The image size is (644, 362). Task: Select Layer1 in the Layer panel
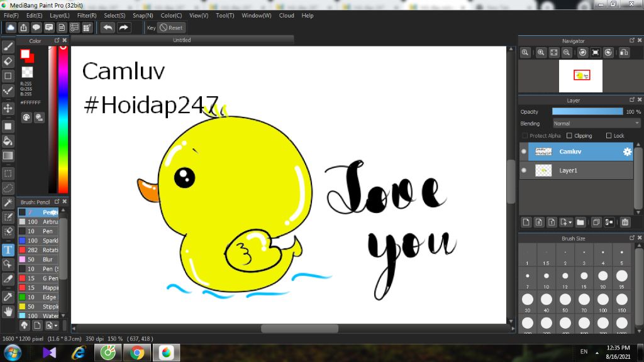pos(576,170)
